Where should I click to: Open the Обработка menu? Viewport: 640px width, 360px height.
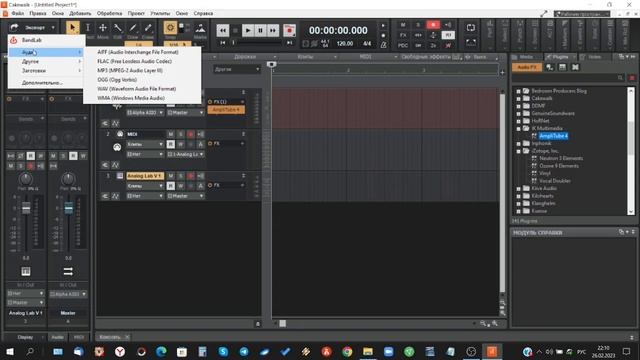click(x=109, y=13)
